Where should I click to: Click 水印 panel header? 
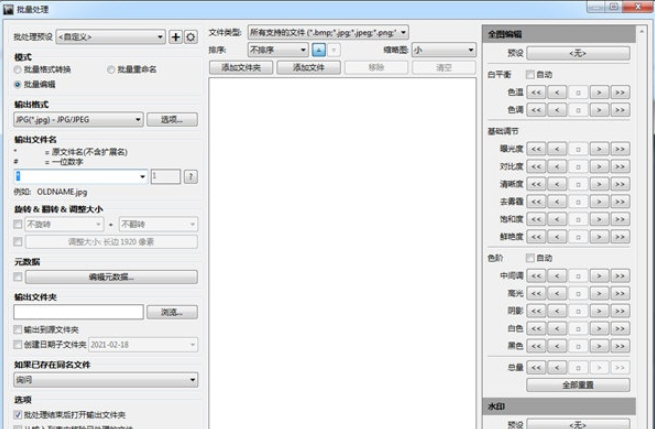559,406
